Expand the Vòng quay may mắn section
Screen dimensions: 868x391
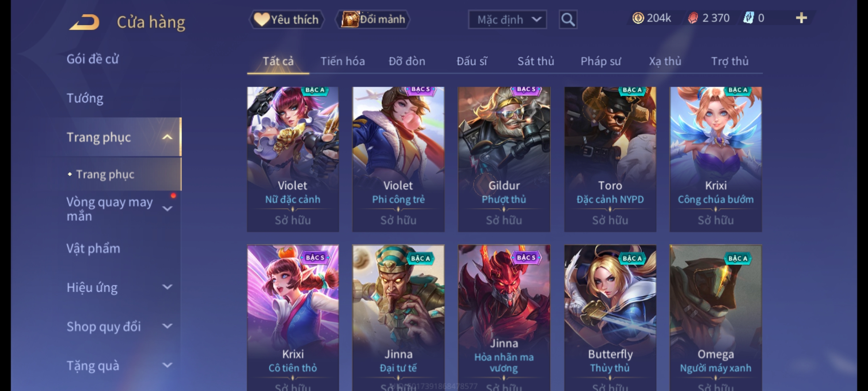pyautogui.click(x=167, y=209)
